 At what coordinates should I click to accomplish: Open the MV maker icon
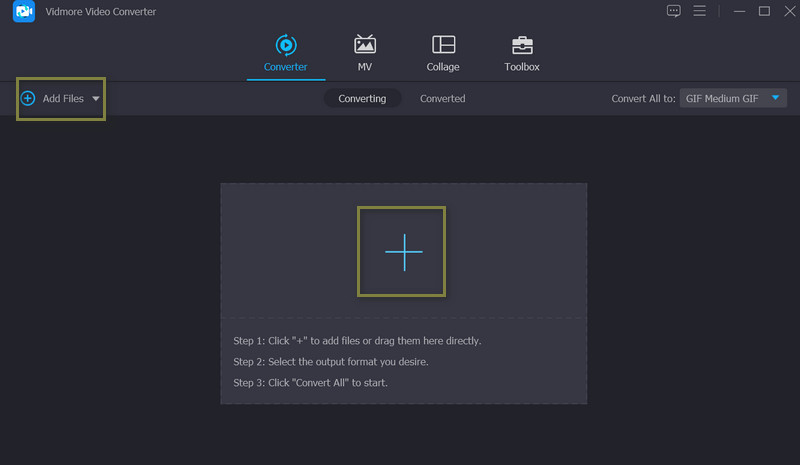coord(365,45)
